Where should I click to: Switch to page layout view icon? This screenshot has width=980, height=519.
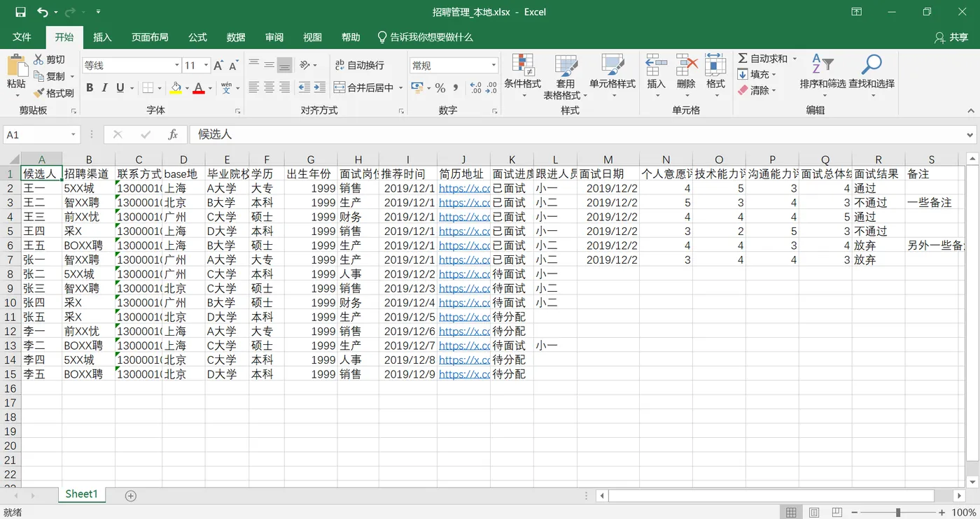814,513
